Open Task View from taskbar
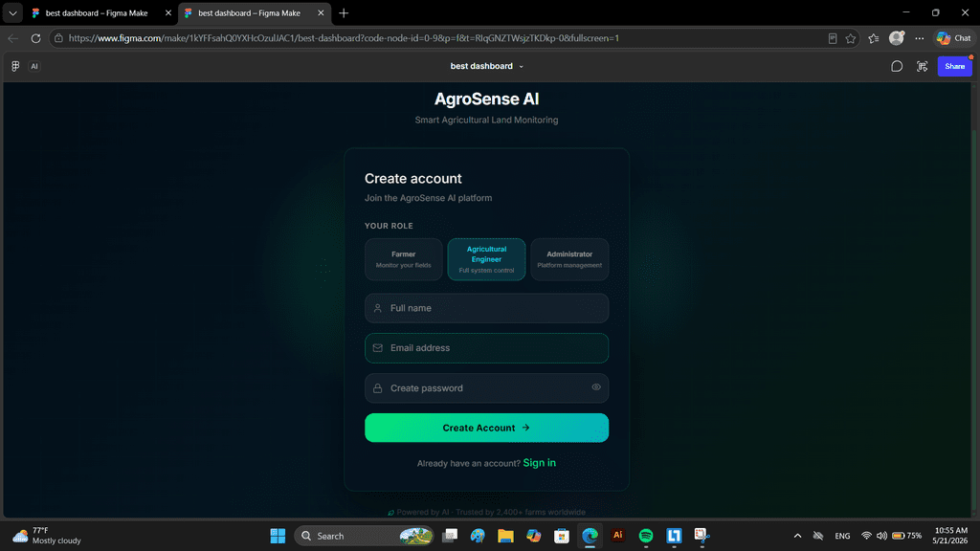 [x=450, y=536]
